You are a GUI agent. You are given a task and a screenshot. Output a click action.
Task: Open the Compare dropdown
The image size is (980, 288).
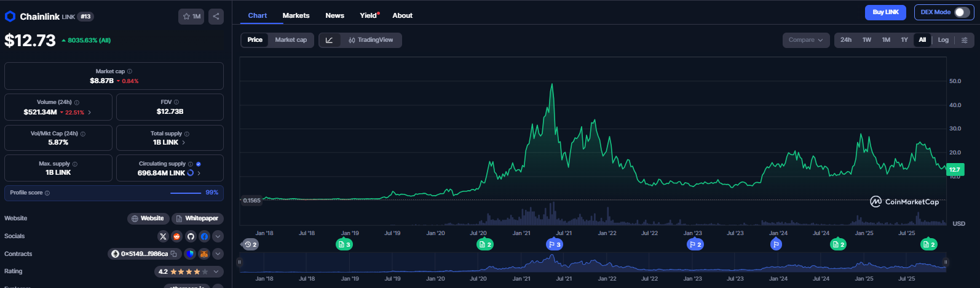click(805, 40)
